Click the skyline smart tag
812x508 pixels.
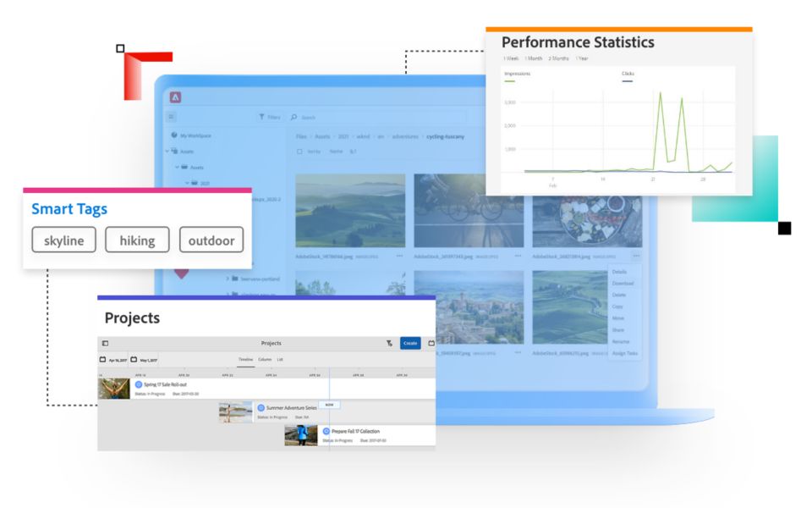[63, 240]
